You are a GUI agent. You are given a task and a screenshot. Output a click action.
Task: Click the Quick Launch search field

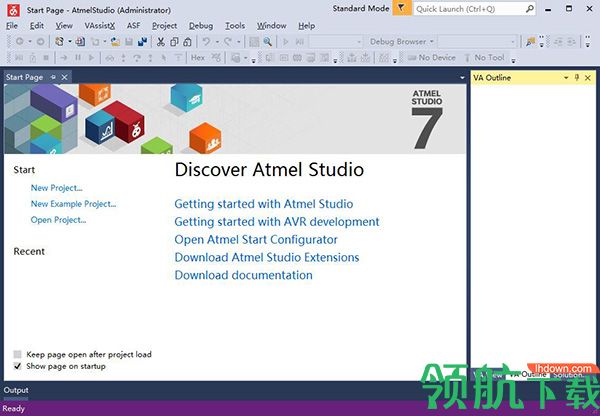coord(474,9)
